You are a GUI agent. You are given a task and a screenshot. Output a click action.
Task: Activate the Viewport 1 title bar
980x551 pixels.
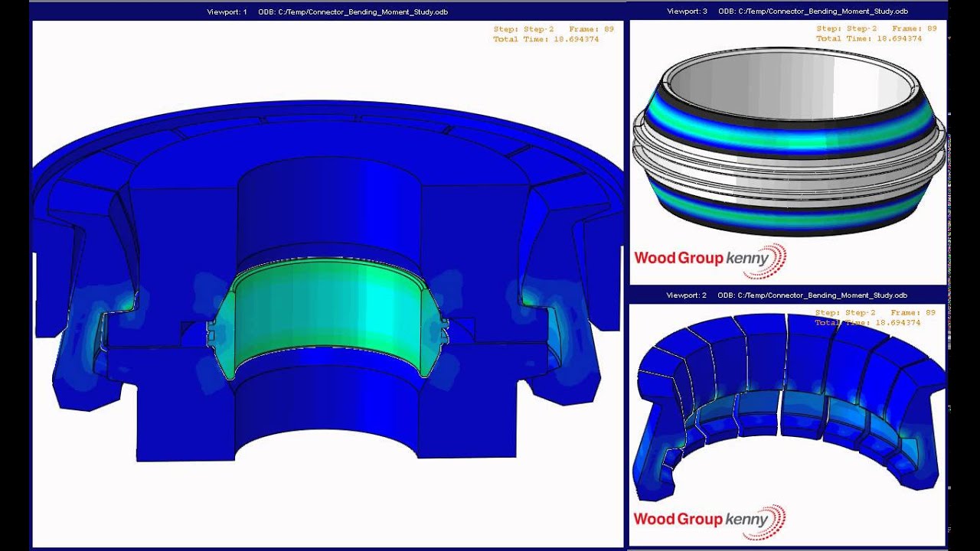tap(328, 11)
